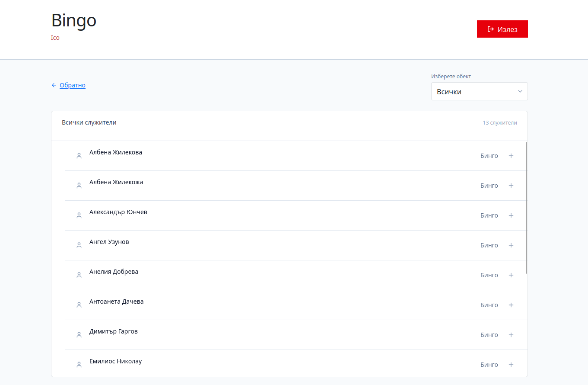Screen dimensions: 588x385
Task: Click plus icon in Ангел Узунов row
Action: coord(511,245)
